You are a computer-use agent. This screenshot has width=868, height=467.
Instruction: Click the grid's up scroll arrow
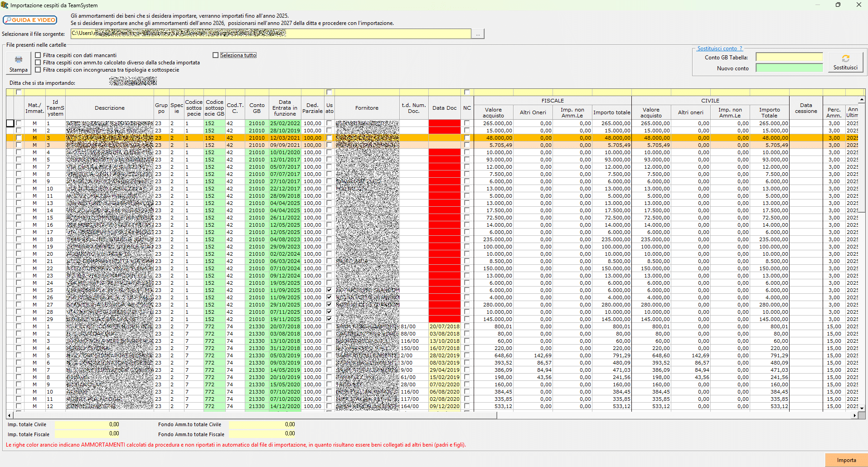click(x=862, y=99)
